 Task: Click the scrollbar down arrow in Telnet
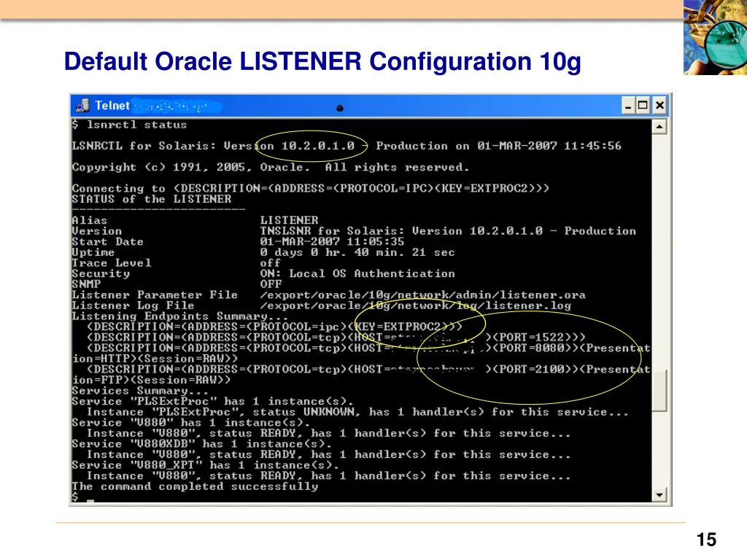coord(659,495)
